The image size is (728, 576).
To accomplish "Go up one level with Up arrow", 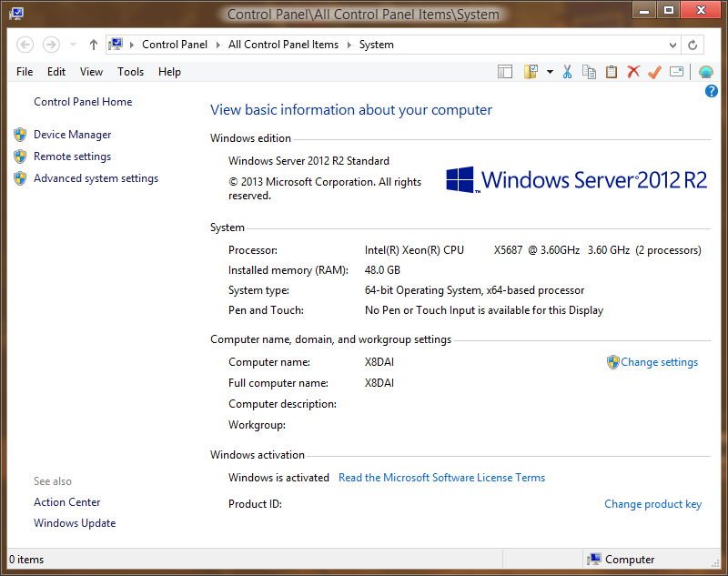I will pyautogui.click(x=94, y=45).
